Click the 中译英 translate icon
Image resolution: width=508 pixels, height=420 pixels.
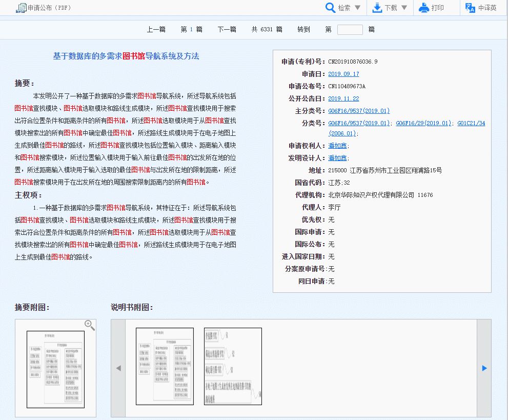pyautogui.click(x=470, y=8)
